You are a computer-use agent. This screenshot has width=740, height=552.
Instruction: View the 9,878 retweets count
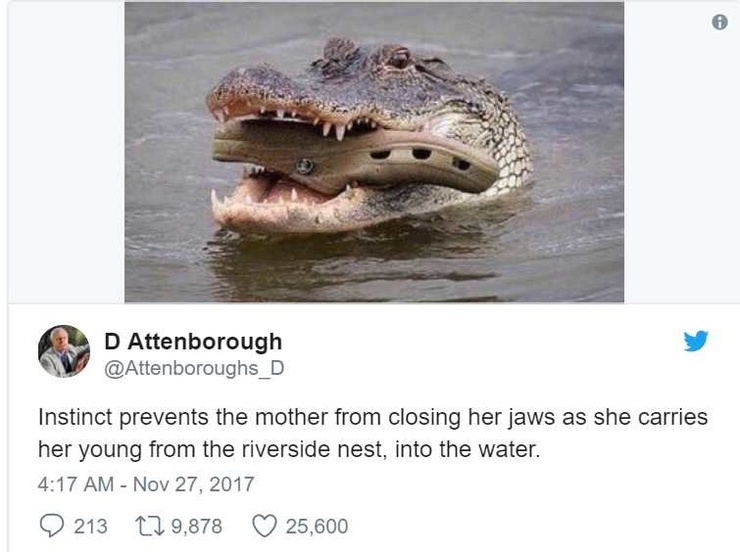click(196, 526)
